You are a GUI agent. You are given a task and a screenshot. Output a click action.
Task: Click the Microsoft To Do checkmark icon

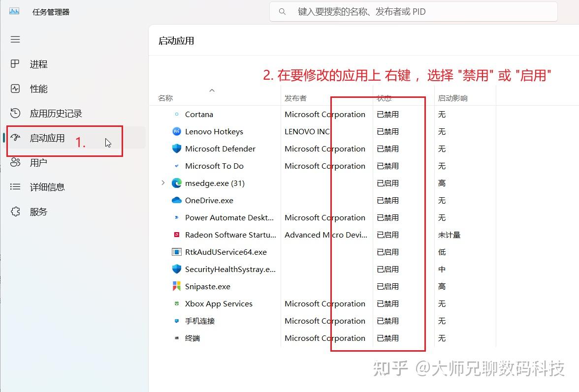pyautogui.click(x=176, y=166)
